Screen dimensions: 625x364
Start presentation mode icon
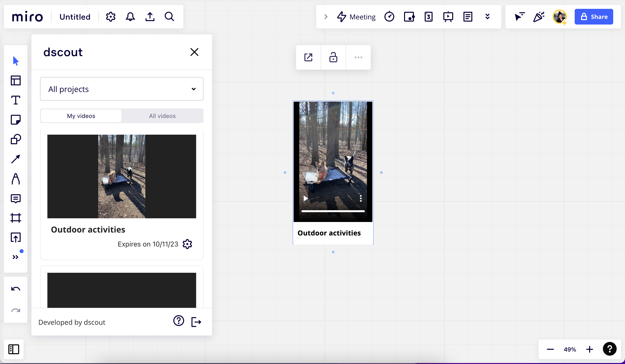pos(448,17)
